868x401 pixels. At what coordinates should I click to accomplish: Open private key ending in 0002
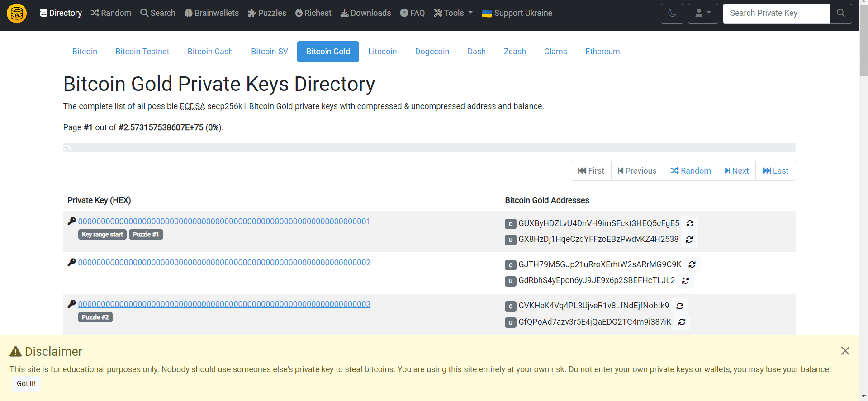tap(224, 263)
